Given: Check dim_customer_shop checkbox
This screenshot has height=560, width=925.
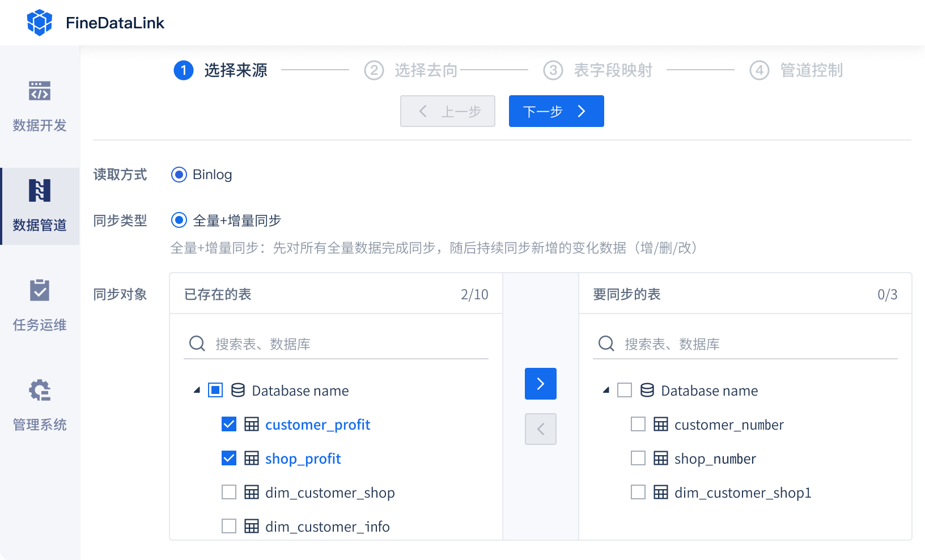Looking at the screenshot, I should click(229, 492).
